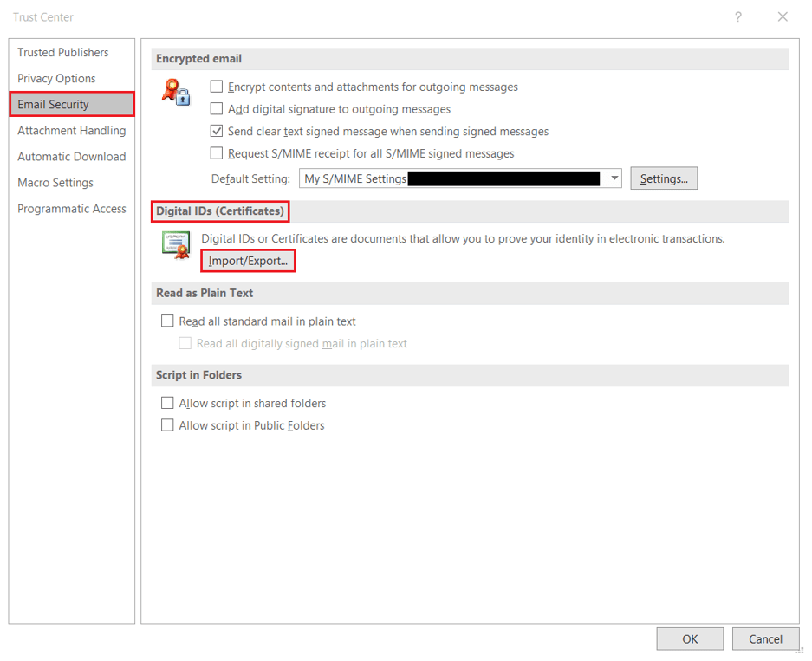The image size is (812, 661).
Task: Click the Import/Export button
Action: [x=247, y=261]
